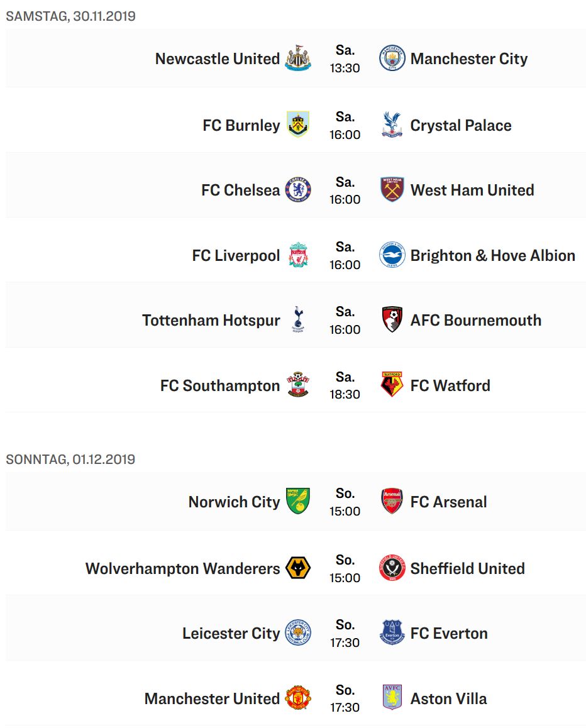Screen dimensions: 586x728
Task: Open the FC Chelsea club badge
Action: coord(297,189)
